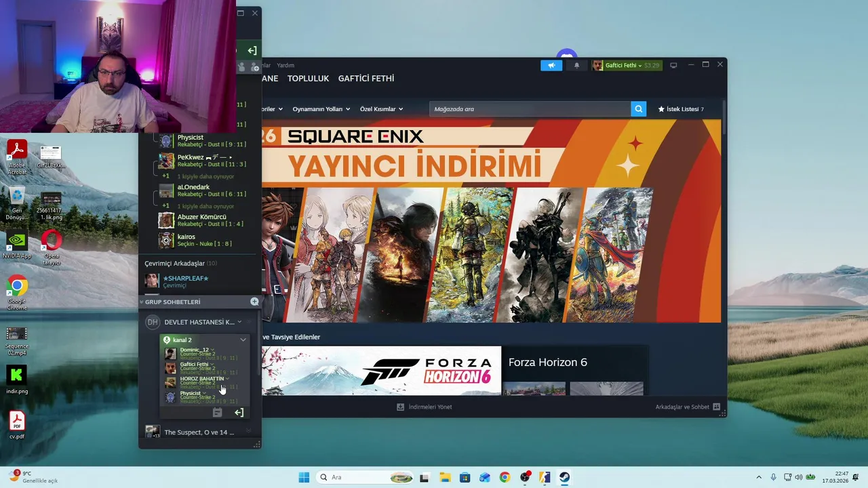Go to TOPLULUK tab
868x488 pixels.
[x=308, y=78]
